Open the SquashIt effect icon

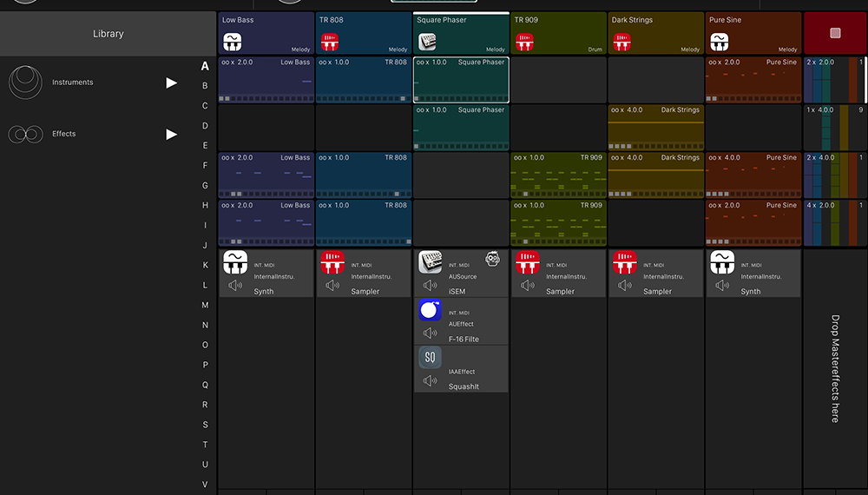coord(430,357)
